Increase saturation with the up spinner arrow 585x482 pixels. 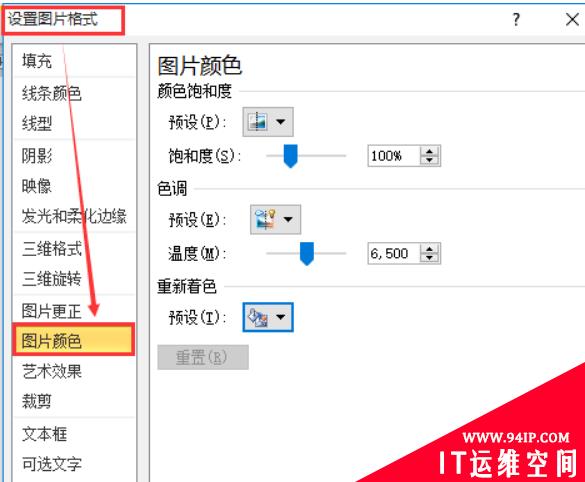click(x=430, y=151)
